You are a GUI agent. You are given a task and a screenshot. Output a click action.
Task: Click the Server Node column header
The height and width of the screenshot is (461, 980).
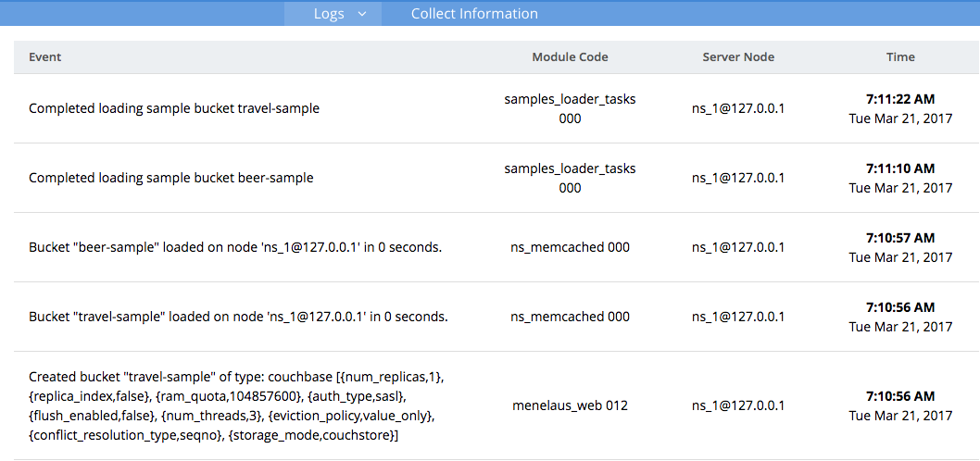[738, 56]
